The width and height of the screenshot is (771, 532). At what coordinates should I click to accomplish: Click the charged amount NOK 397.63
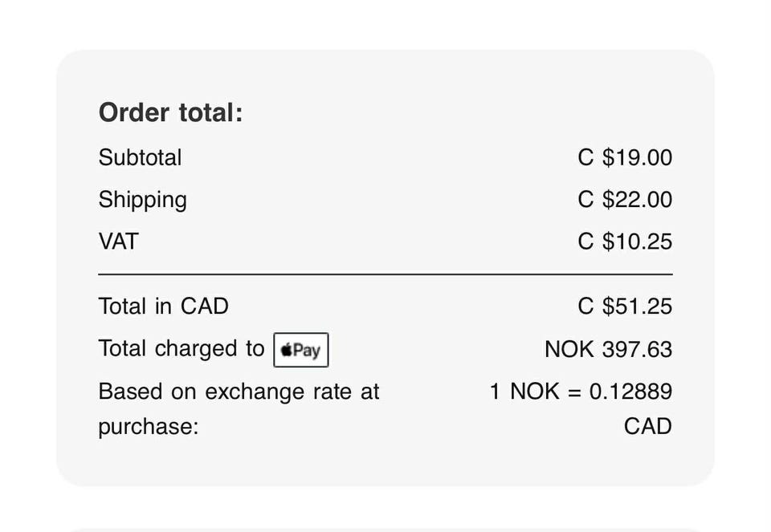click(608, 350)
